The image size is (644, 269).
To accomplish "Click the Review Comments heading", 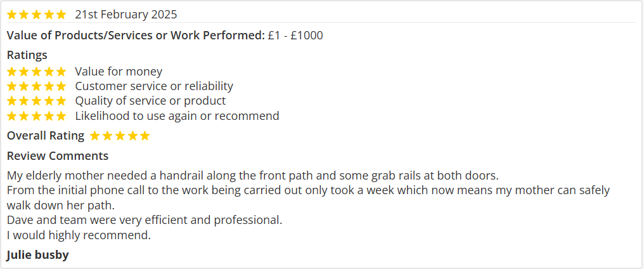I will click(x=58, y=156).
